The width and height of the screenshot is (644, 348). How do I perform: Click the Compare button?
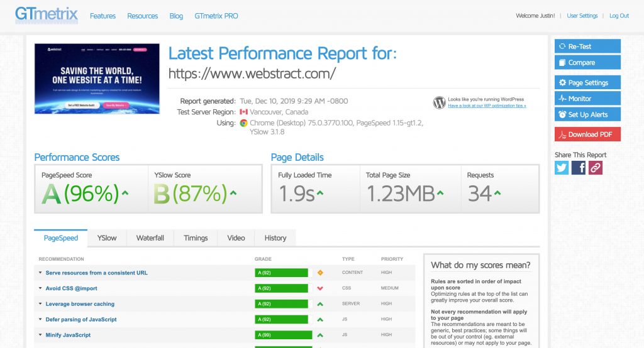[x=587, y=62]
